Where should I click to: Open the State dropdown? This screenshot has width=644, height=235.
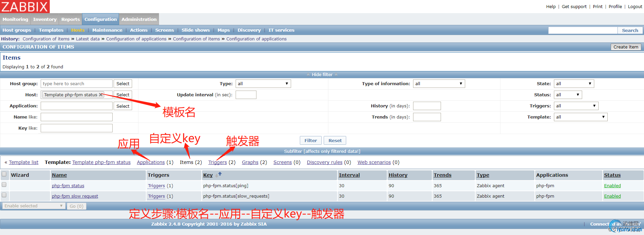point(574,83)
